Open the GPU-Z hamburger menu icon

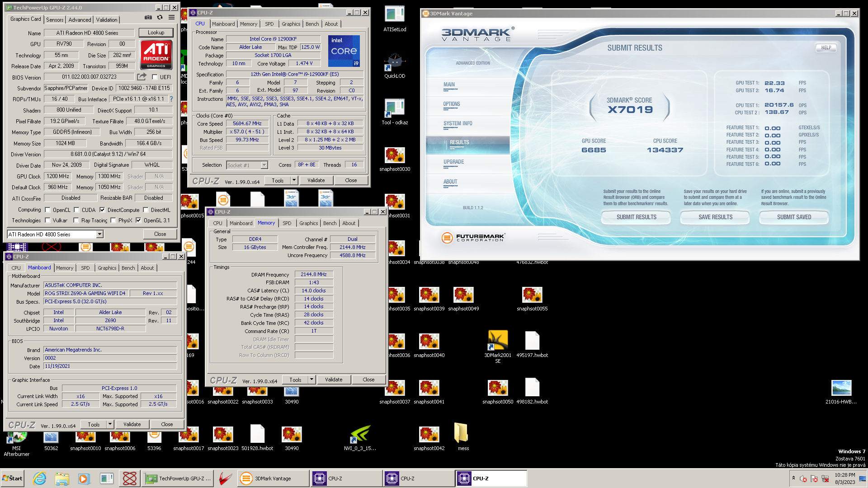171,18
